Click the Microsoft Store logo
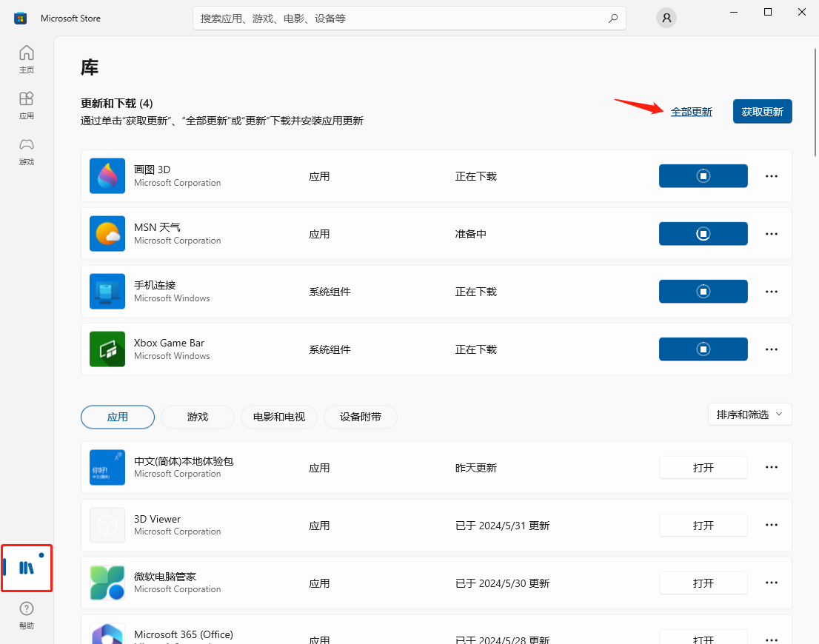819x644 pixels. 19,18
